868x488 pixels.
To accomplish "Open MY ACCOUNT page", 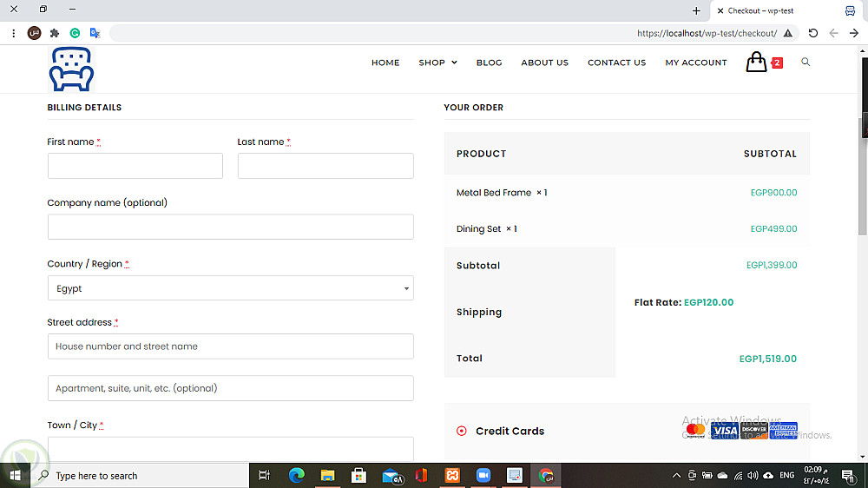I will pos(696,63).
